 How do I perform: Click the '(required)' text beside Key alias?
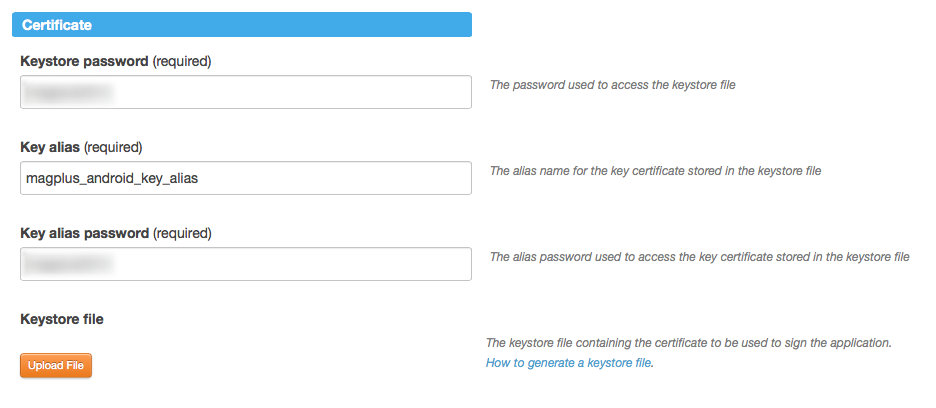(113, 147)
